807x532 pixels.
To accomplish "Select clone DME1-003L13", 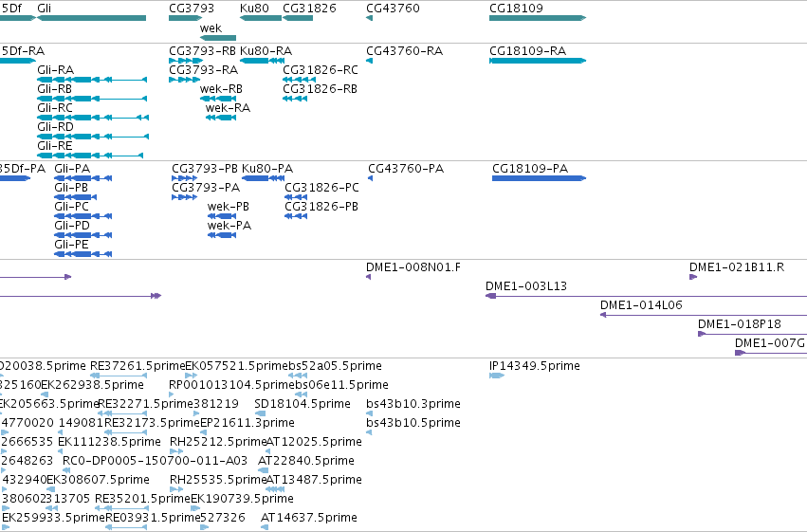I will tap(646, 296).
